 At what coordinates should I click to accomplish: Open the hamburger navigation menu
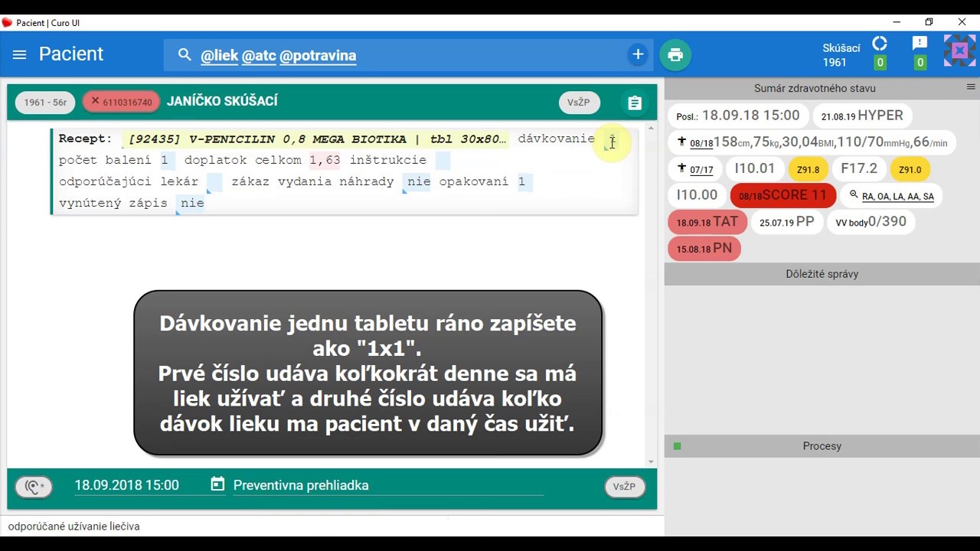coord(20,55)
